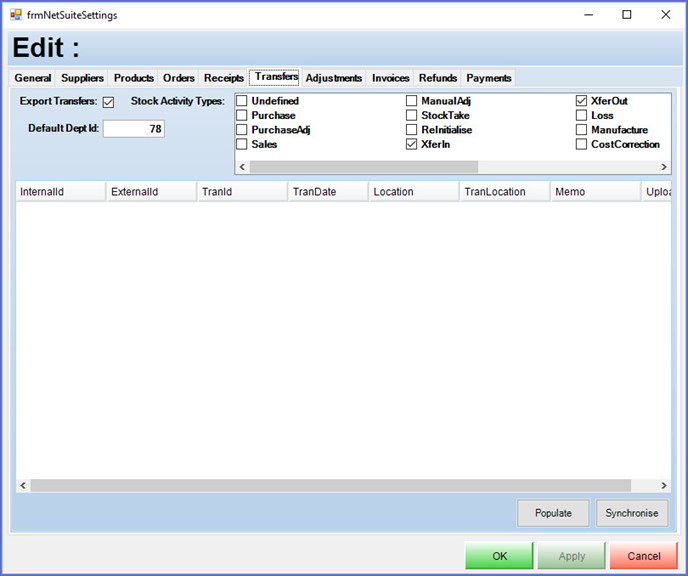Enable the Purchase stock activity checkbox

click(x=242, y=116)
